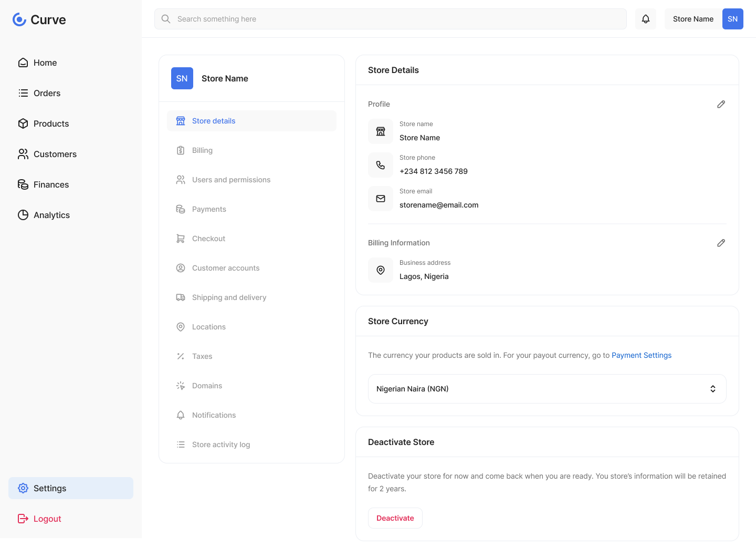Open Analytics page

pyautogui.click(x=71, y=215)
